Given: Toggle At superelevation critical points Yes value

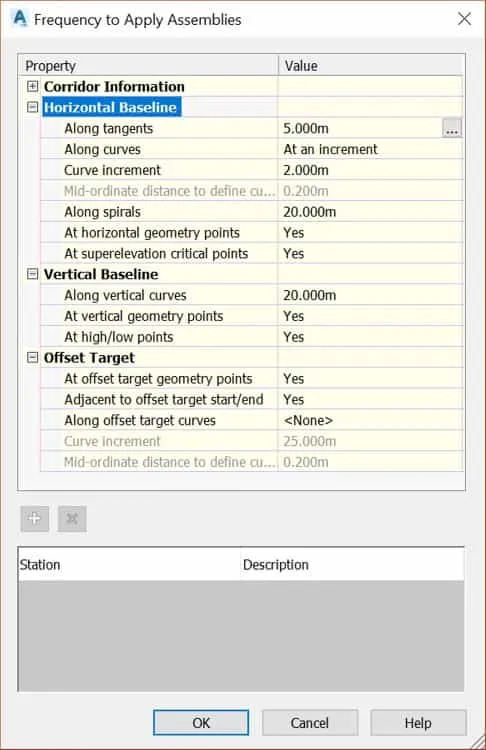Looking at the screenshot, I should (x=371, y=254).
